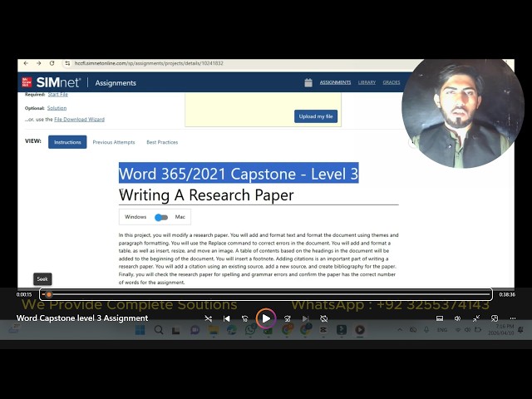Select the Instructions view tab
The image size is (532, 399).
[67, 142]
